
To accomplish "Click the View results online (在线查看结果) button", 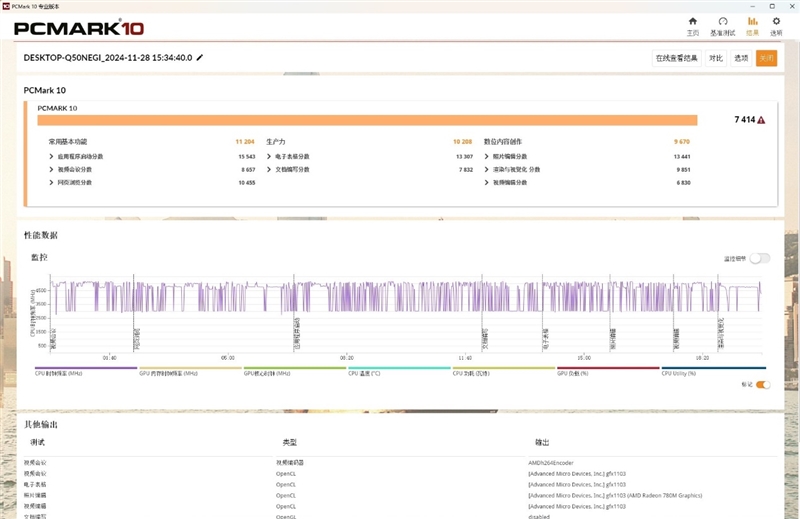I will click(676, 58).
